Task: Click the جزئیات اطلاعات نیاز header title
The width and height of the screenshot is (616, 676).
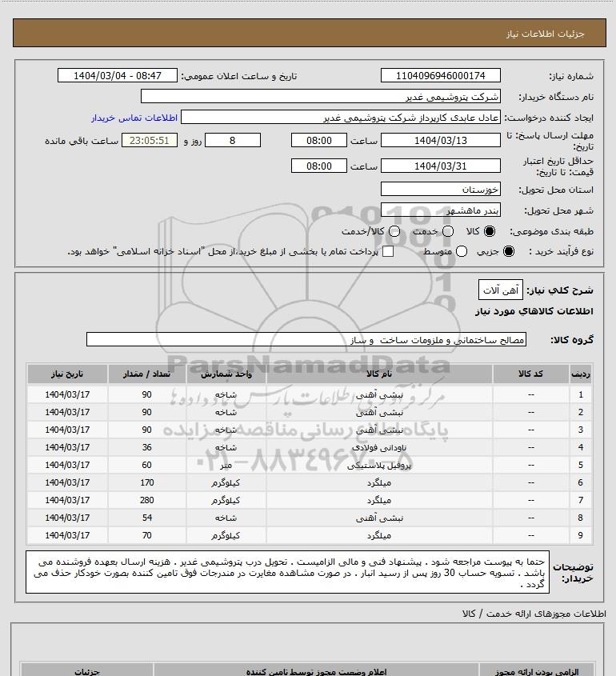Action: point(546,34)
